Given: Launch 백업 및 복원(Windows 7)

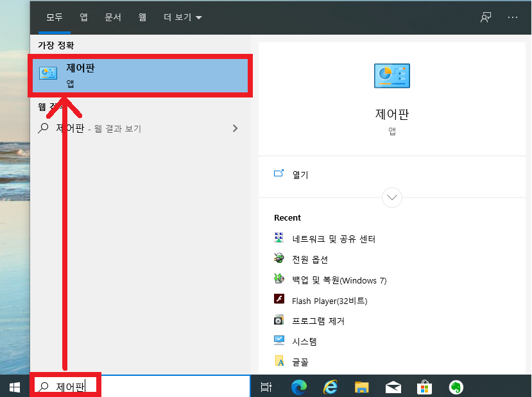Looking at the screenshot, I should tap(340, 280).
